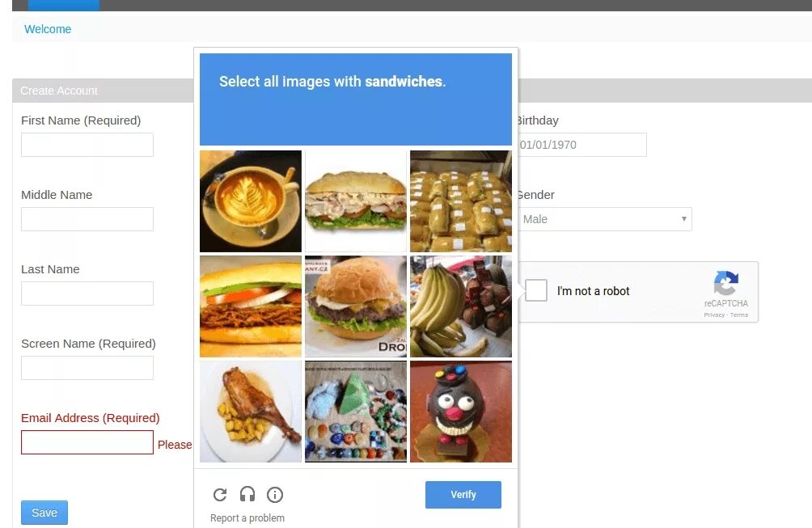This screenshot has height=528, width=812.
Task: Open the captcha help info icon
Action: 275,495
